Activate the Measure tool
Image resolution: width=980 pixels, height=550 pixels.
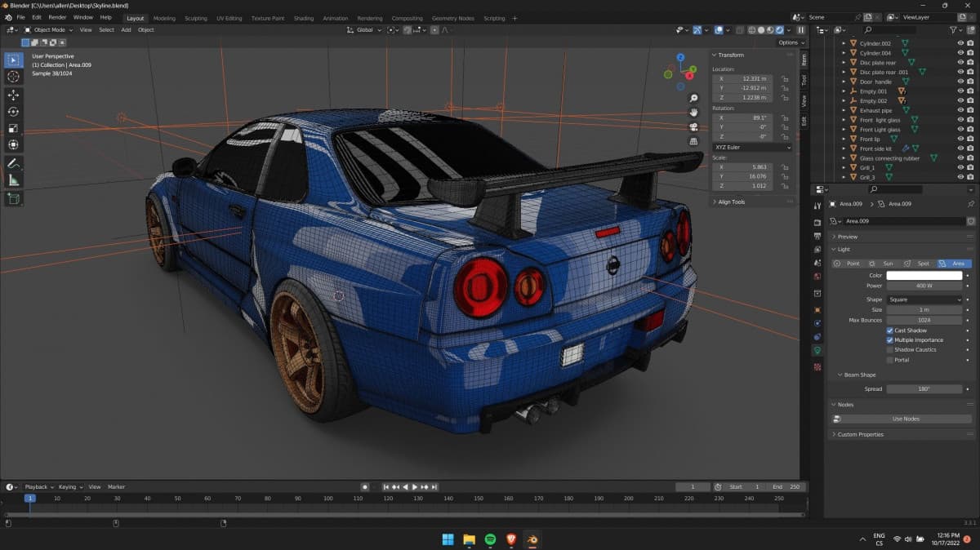[13, 180]
